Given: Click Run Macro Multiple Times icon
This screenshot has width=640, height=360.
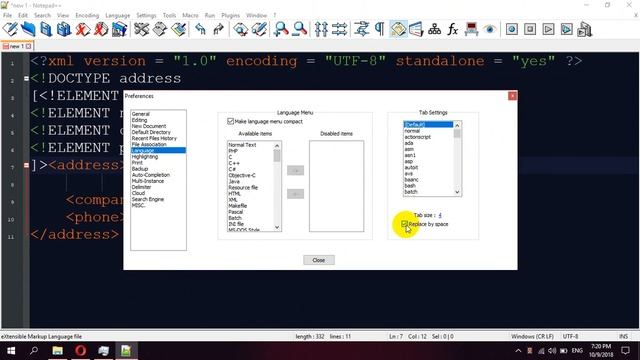Looking at the screenshot, I should point(567,29).
